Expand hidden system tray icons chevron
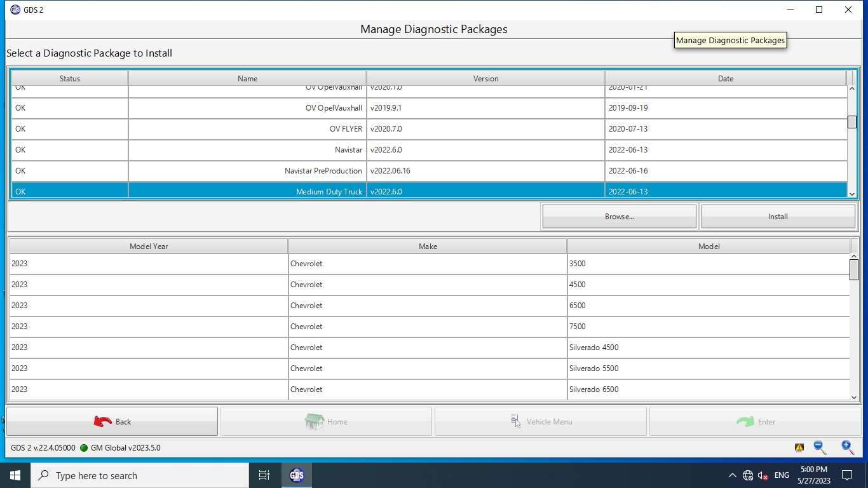The height and width of the screenshot is (488, 868). pos(732,475)
